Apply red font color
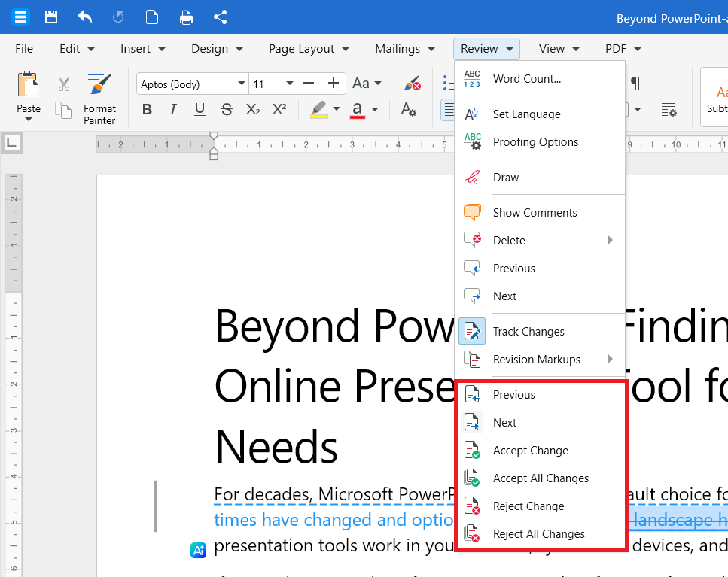Viewport: 728px width, 577px height. pos(357,110)
